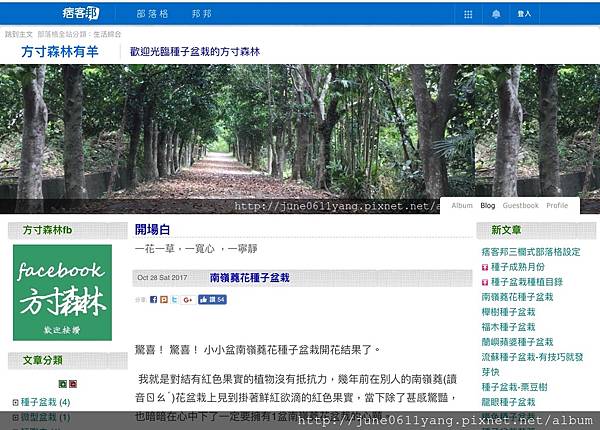Share the post on Google Plus

pos(188,300)
